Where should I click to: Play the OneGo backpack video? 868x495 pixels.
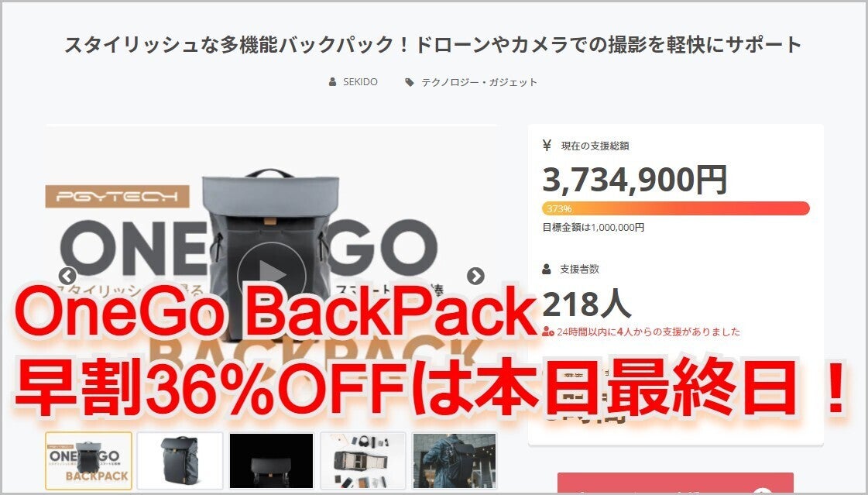click(271, 275)
